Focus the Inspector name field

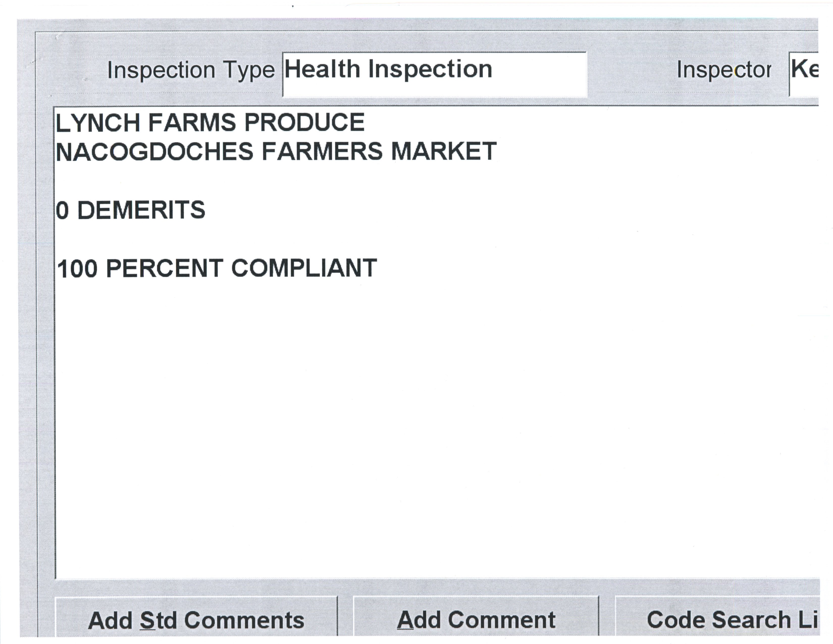pos(804,74)
